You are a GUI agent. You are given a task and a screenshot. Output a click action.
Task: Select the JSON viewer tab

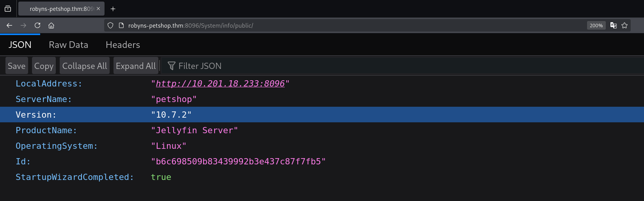20,45
